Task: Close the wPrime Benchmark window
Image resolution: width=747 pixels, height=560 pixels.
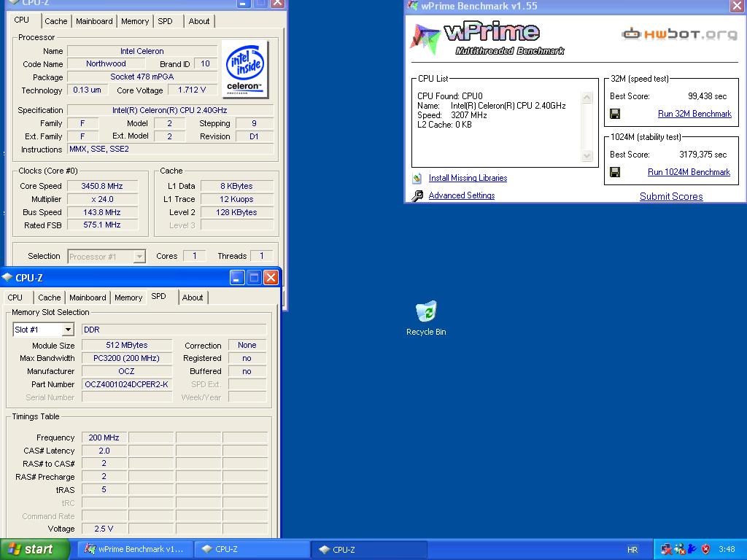Action: coord(737,6)
